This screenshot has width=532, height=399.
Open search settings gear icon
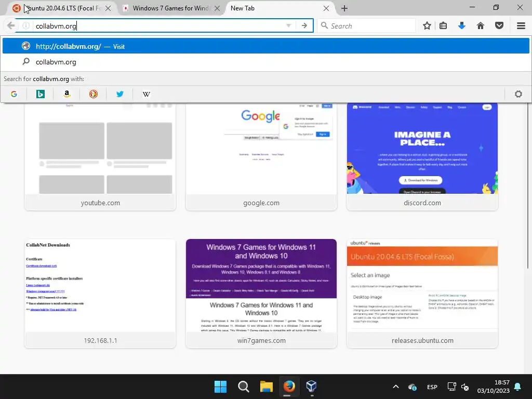click(518, 94)
